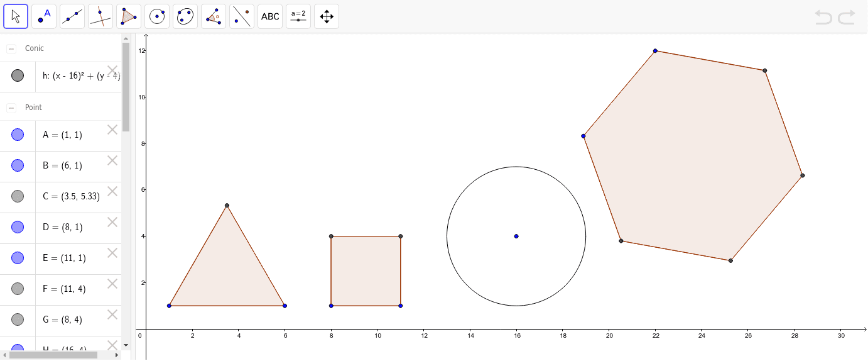
Task: Select the ABC Text tool
Action: pyautogui.click(x=270, y=16)
